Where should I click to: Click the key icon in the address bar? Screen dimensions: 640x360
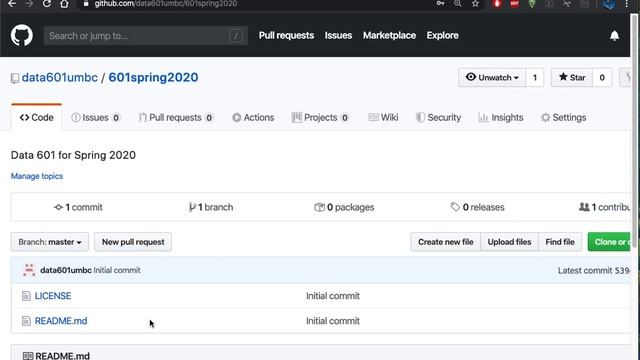tap(440, 4)
